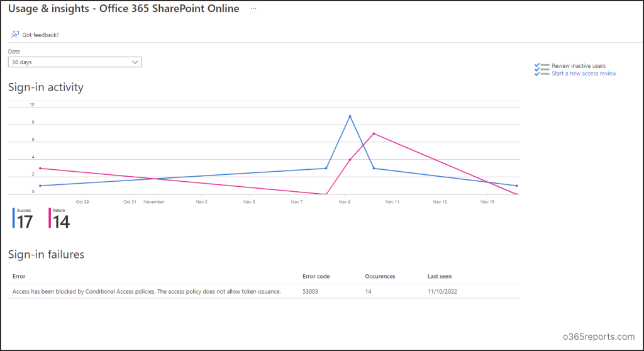The width and height of the screenshot is (644, 351).
Task: Click the first blue Success data point at 1
Action: click(x=40, y=186)
